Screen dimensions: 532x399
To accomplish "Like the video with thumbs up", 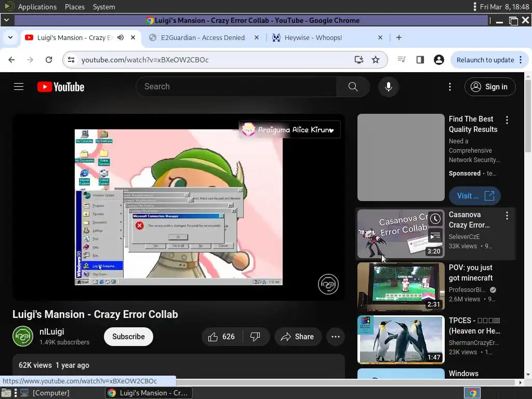I will point(222,337).
